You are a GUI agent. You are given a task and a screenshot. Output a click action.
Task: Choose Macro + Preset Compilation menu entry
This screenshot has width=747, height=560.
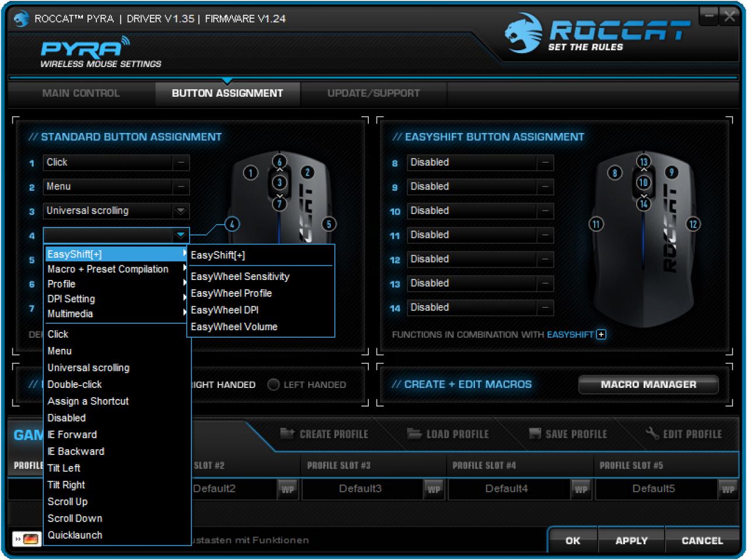click(117, 269)
